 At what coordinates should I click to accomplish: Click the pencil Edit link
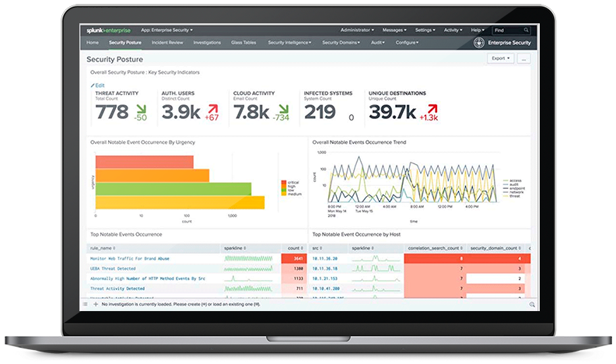[97, 86]
